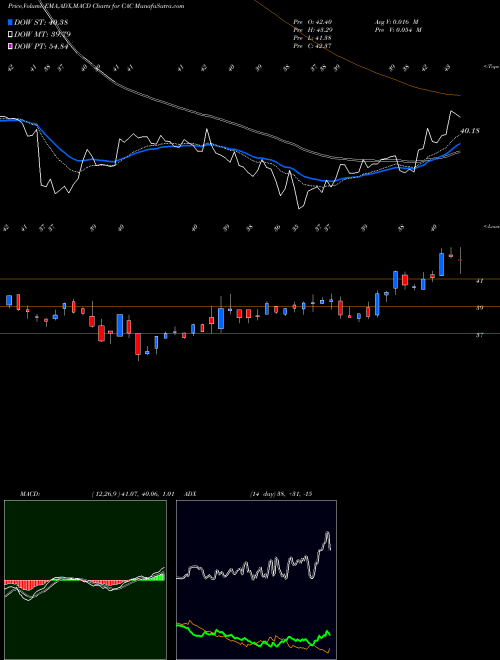Click the tall blue candle nearest the chart's right edge

pyautogui.click(x=441, y=264)
